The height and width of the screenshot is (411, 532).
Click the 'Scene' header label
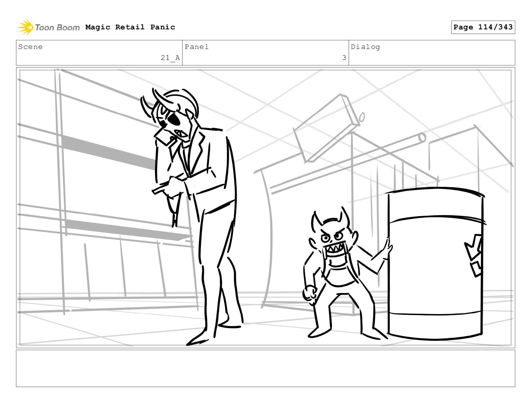pyautogui.click(x=30, y=47)
